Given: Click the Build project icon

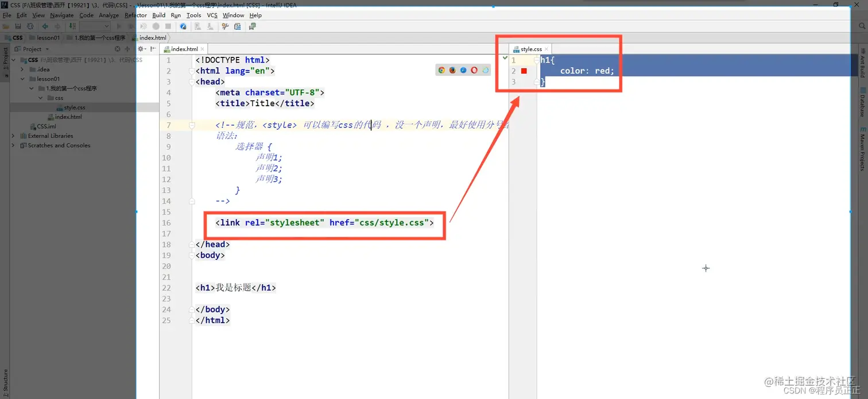Looking at the screenshot, I should pyautogui.click(x=72, y=26).
